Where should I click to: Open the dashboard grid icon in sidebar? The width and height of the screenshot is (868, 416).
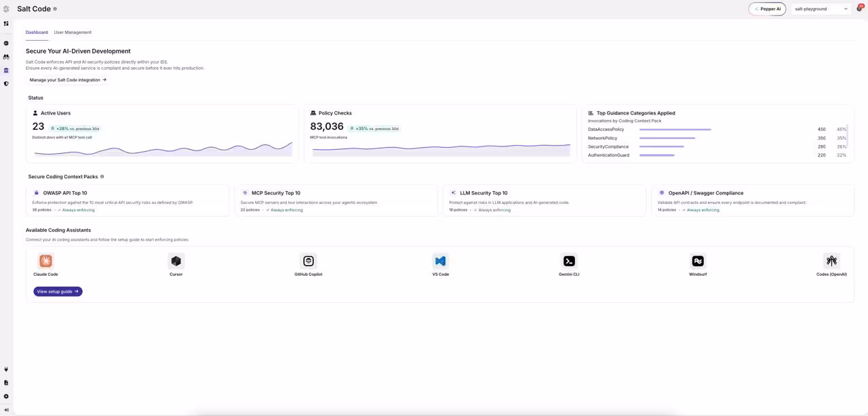pyautogui.click(x=6, y=24)
